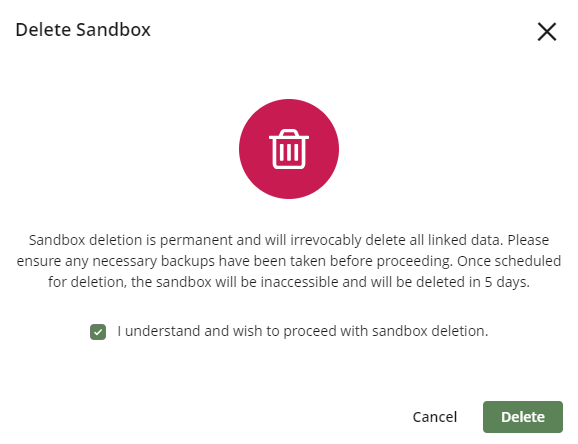The image size is (578, 444).
Task: Click the 'Cancel' text next to Delete
Action: tap(435, 417)
